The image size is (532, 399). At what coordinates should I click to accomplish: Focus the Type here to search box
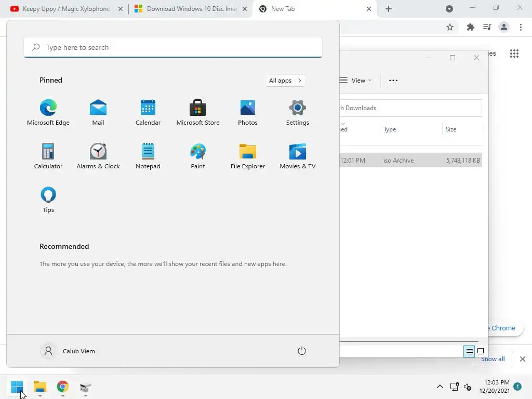173,47
